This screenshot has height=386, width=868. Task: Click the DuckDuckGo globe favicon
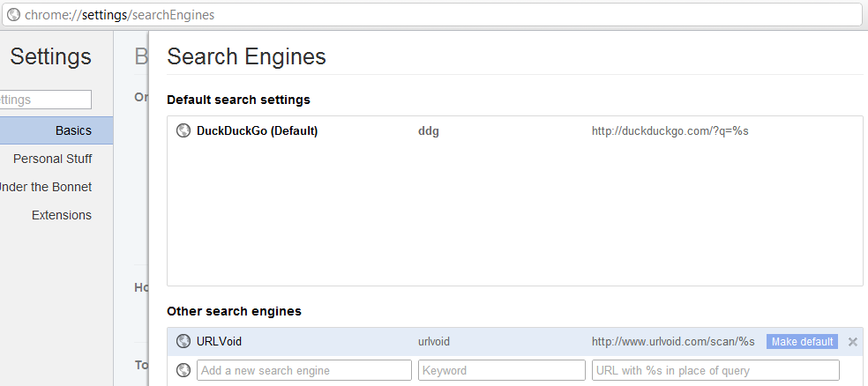183,130
